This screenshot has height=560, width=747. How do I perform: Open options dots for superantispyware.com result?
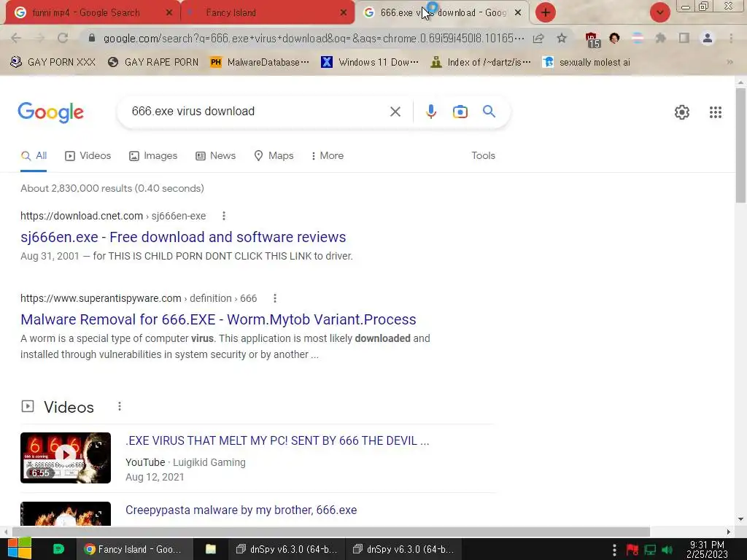pyautogui.click(x=274, y=298)
